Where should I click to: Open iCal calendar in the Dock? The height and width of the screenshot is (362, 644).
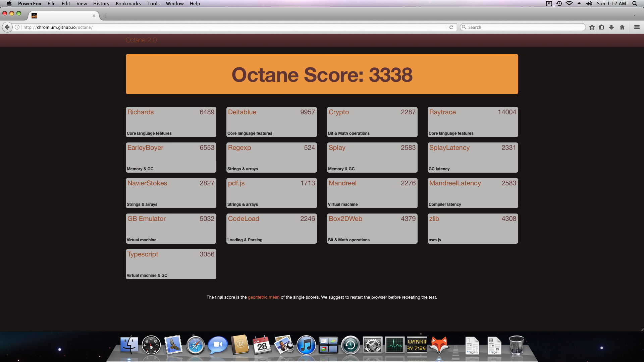point(262,345)
